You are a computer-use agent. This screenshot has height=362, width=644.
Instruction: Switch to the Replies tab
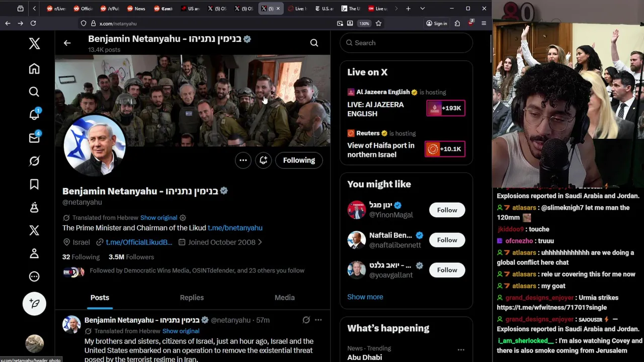pyautogui.click(x=192, y=298)
